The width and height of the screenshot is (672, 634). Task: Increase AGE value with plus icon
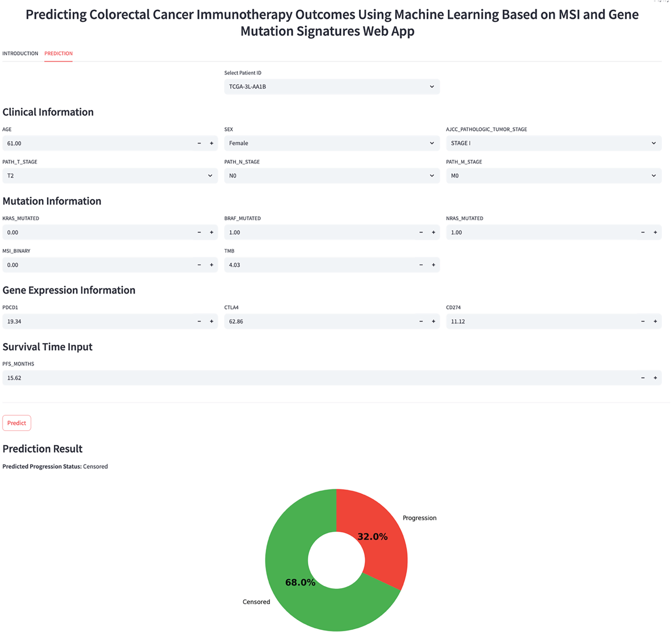212,143
